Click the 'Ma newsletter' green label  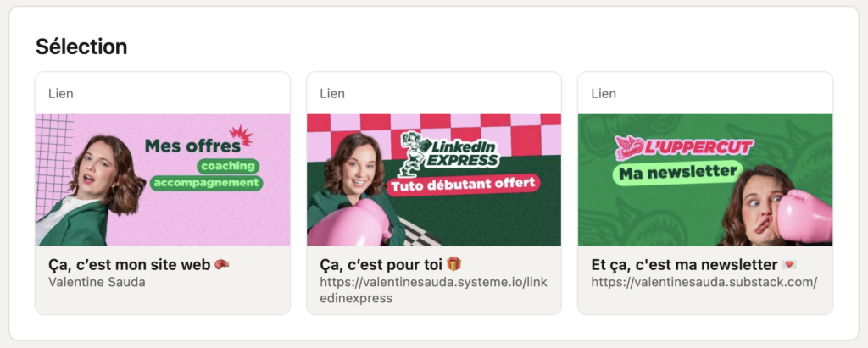point(677,174)
